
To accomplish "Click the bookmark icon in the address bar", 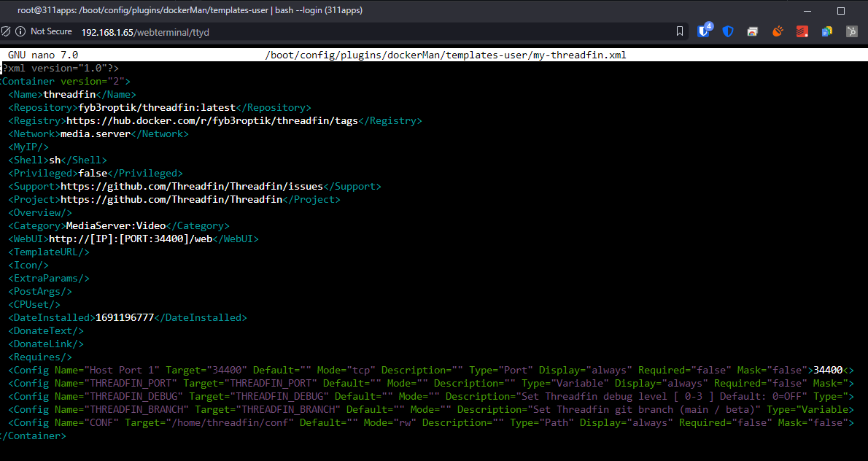I will 680,31.
